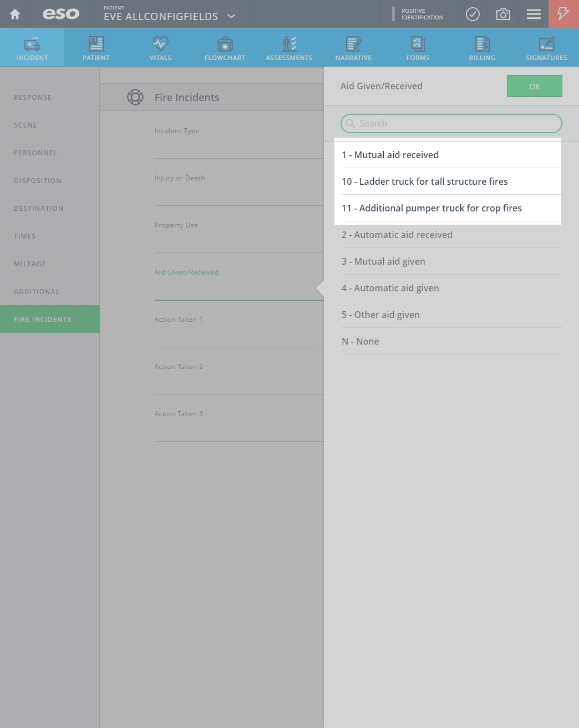Switch to the Billing tab
This screenshot has width=579, height=728.
click(482, 48)
